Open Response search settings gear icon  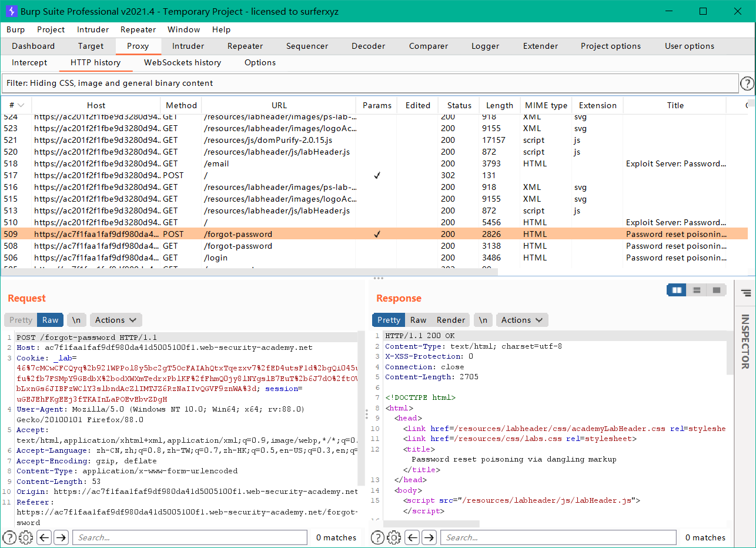(394, 537)
